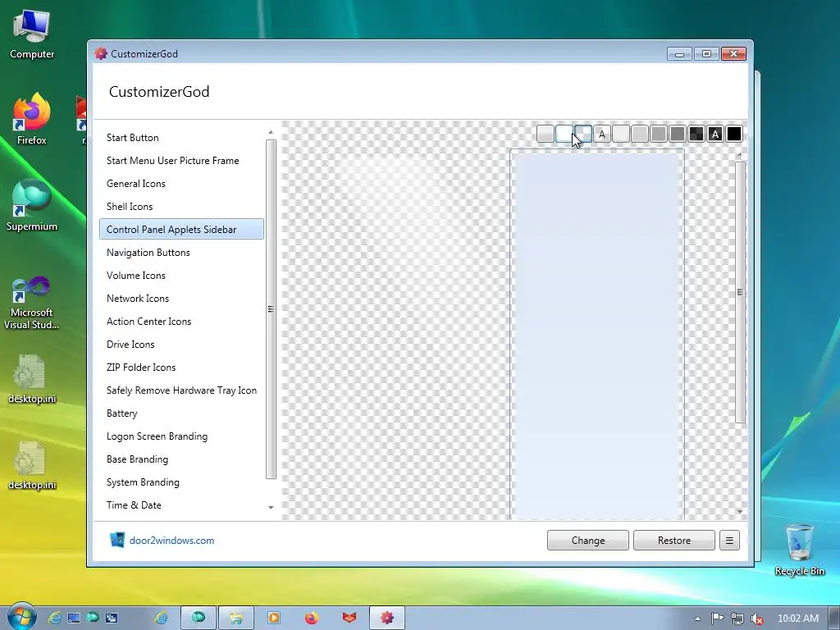Image resolution: width=840 pixels, height=630 pixels.
Task: Select the sidebar image preview thumbnail
Action: click(597, 335)
